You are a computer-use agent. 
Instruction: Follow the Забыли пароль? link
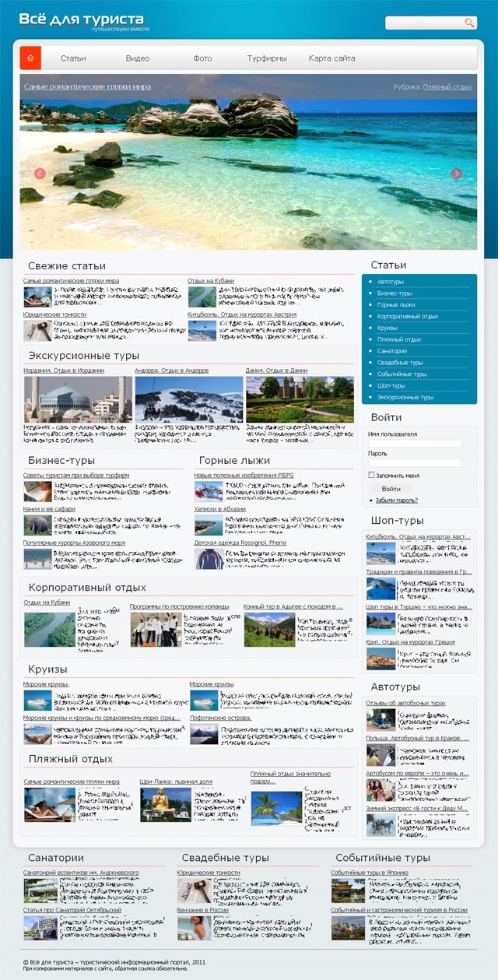click(397, 501)
